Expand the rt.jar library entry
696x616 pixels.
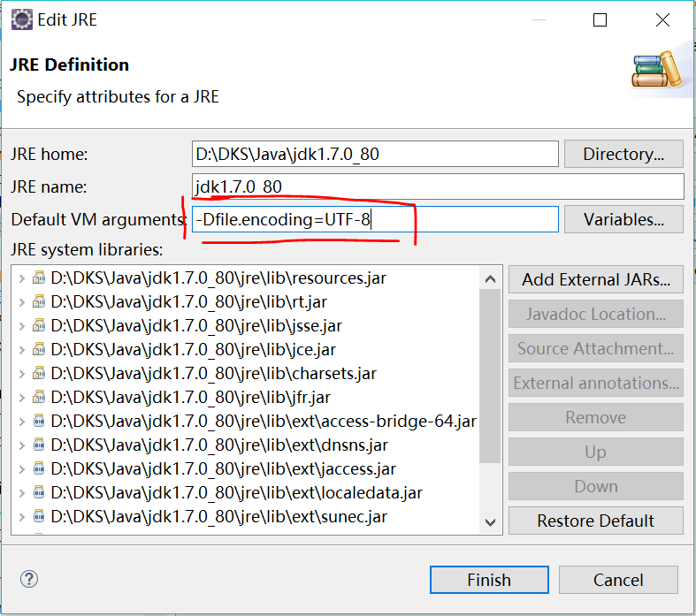[21, 302]
